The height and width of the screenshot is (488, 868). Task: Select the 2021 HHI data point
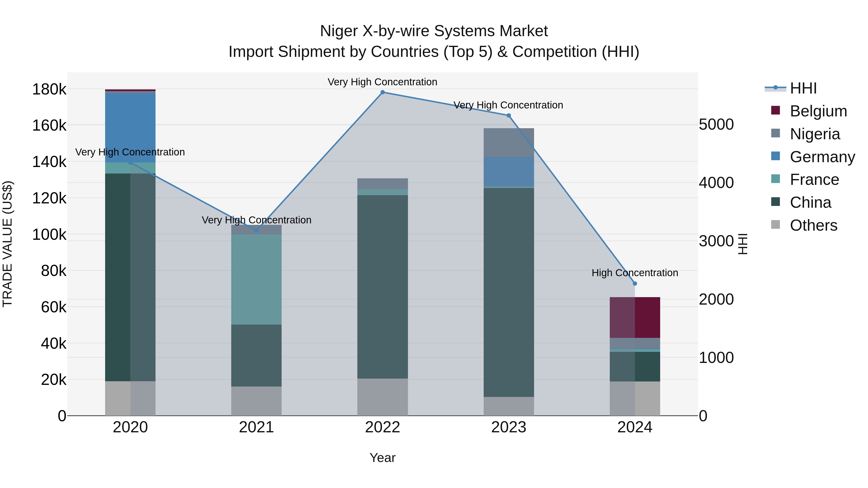pos(257,231)
